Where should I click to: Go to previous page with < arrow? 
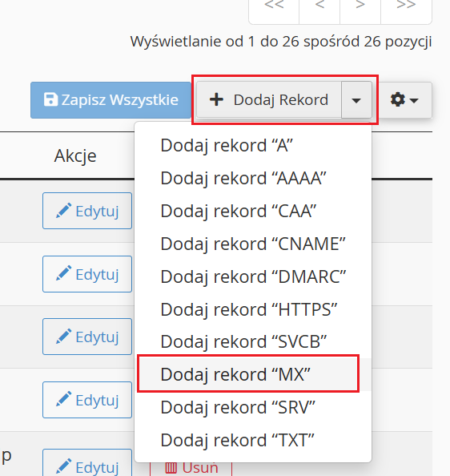319,9
